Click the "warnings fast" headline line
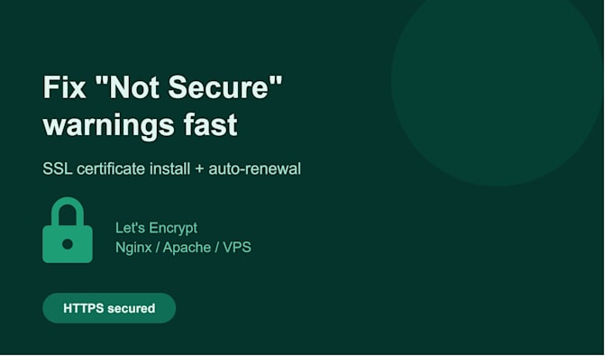 [140, 125]
